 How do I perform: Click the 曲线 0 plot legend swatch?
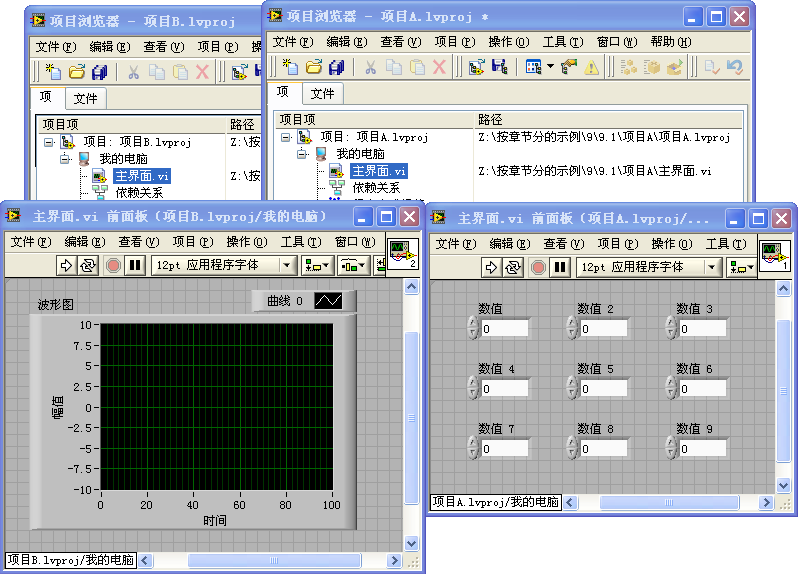328,300
